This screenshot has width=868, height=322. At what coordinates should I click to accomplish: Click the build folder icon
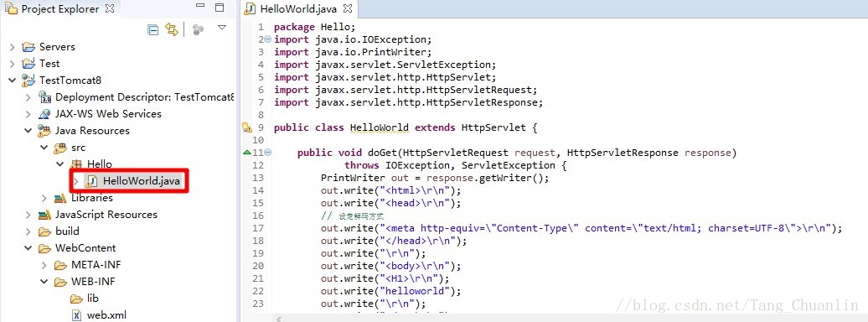tap(45, 231)
